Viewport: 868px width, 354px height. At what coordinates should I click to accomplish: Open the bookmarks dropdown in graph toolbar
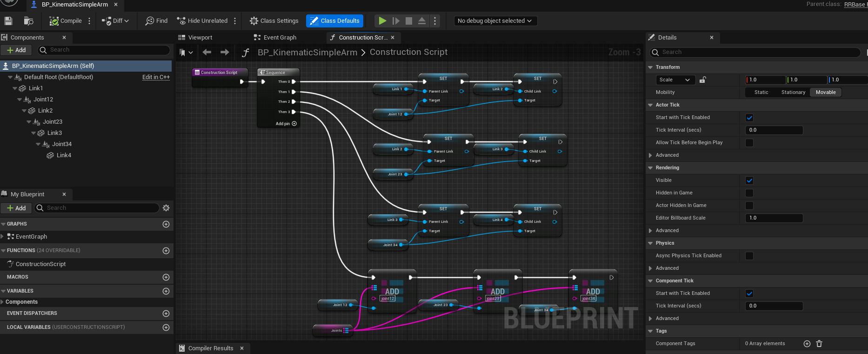tap(186, 53)
